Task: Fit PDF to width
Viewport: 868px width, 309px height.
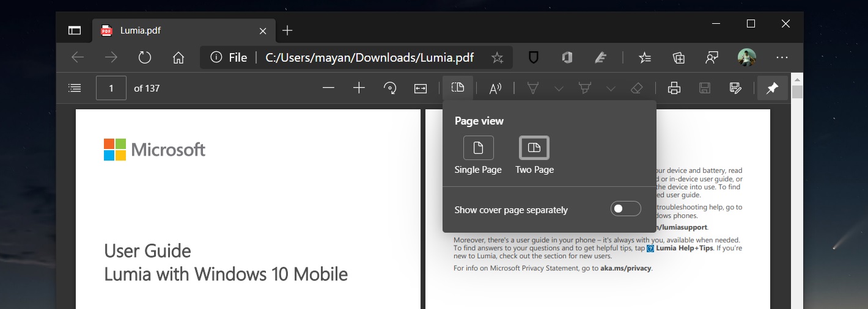Action: tap(421, 88)
